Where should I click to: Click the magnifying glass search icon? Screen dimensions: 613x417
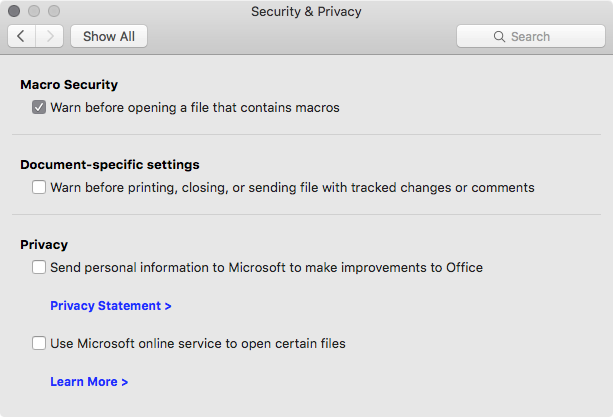(x=499, y=36)
